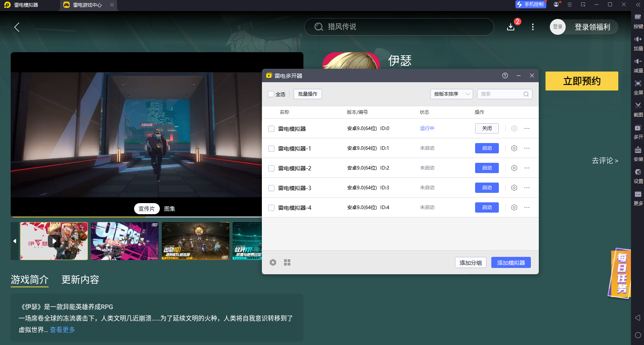Screen dimensions: 644x345
Task: Open 更多 more tools sidebar icon
Action: pyautogui.click(x=638, y=198)
